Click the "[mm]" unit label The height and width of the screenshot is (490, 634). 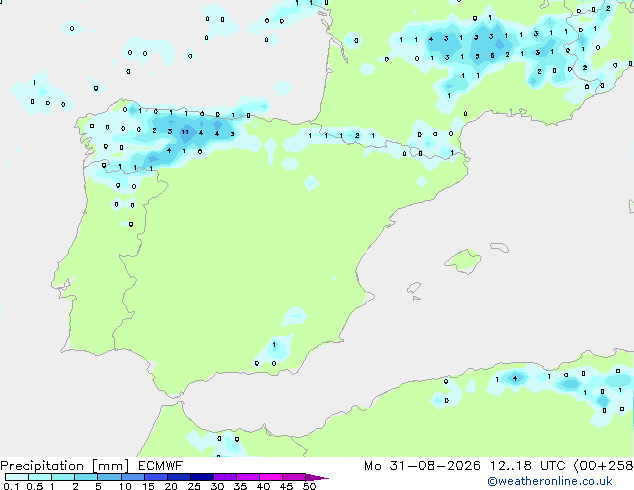click(110, 466)
